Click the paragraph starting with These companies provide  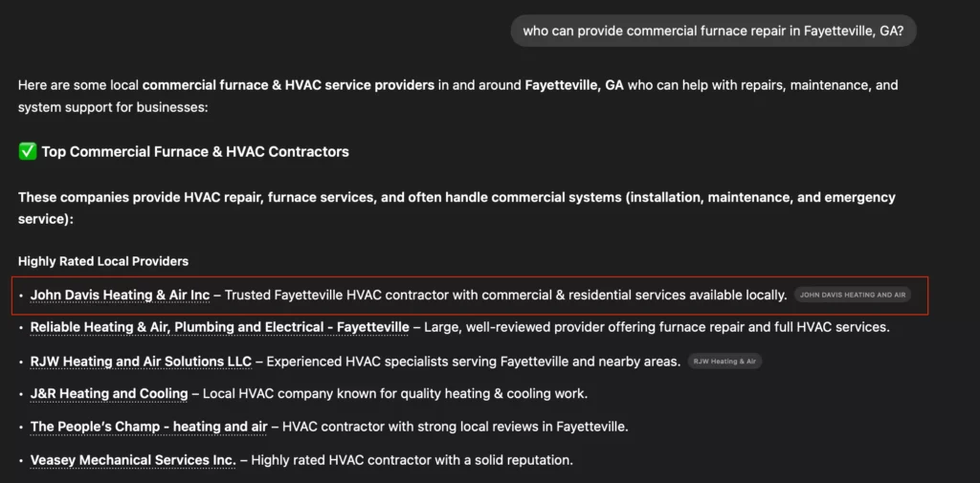click(457, 198)
